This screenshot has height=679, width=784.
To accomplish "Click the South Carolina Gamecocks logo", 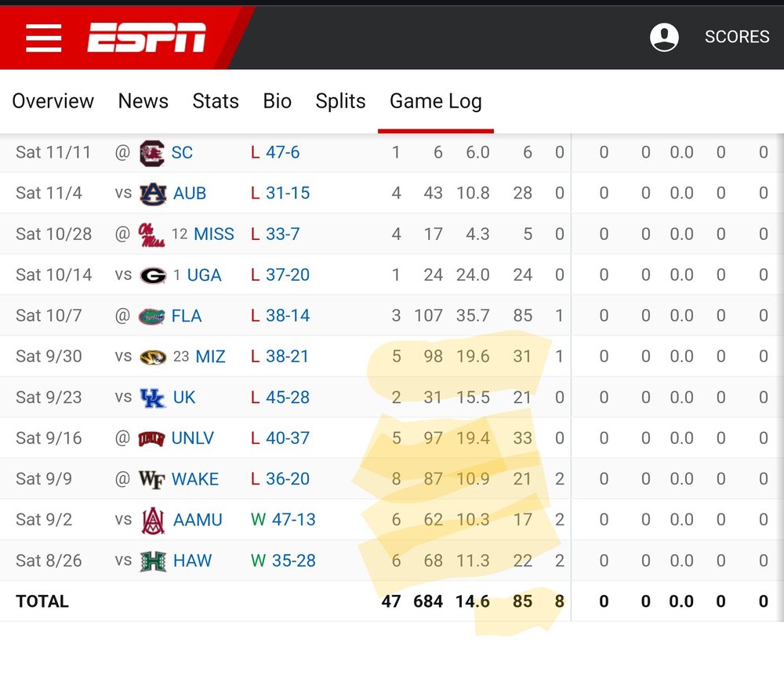I will (151, 152).
